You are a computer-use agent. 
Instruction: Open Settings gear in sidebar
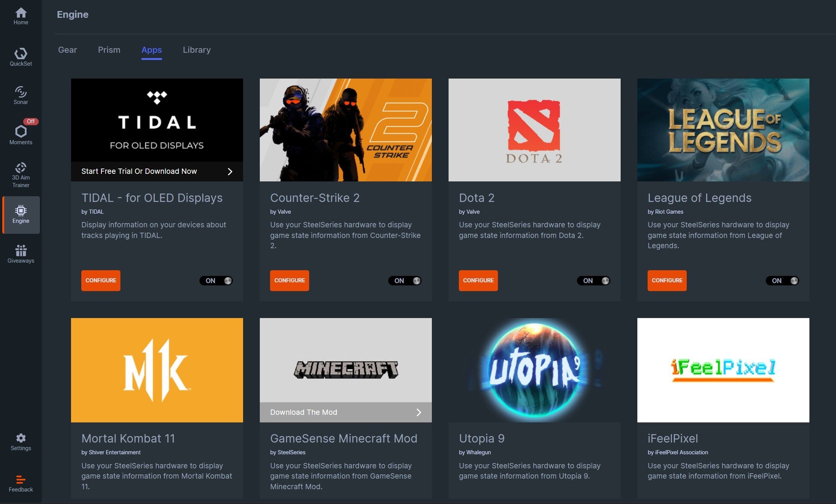pyautogui.click(x=21, y=442)
